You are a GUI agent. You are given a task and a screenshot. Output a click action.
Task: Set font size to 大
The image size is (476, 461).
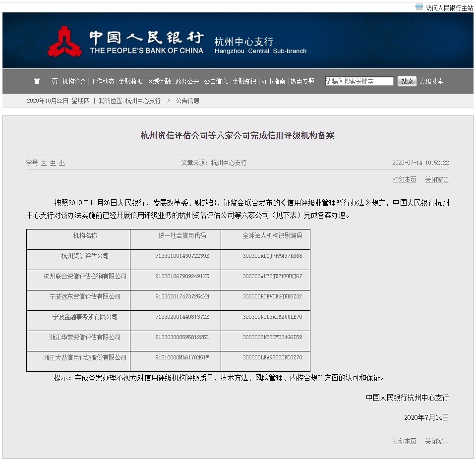44,163
